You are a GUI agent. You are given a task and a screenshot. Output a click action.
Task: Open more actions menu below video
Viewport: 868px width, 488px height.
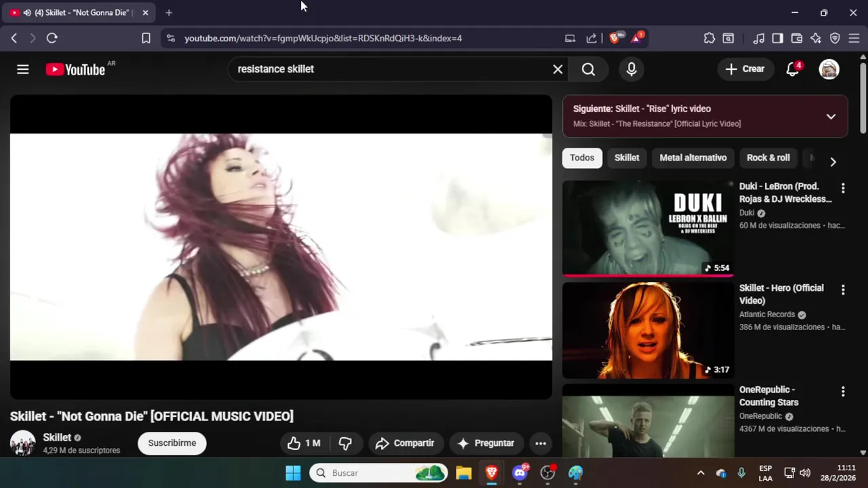tap(540, 443)
